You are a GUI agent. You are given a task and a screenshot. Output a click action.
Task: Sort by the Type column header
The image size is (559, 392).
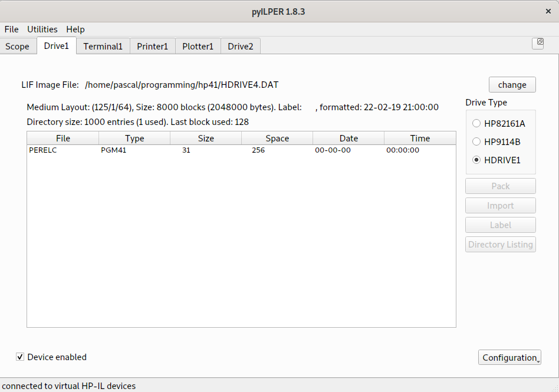[134, 139]
